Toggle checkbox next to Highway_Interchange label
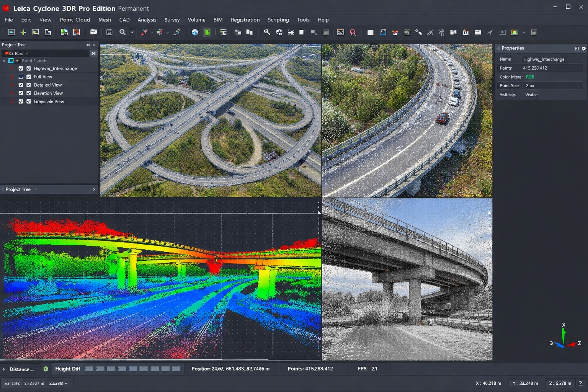The height and width of the screenshot is (392, 588). pyautogui.click(x=29, y=69)
